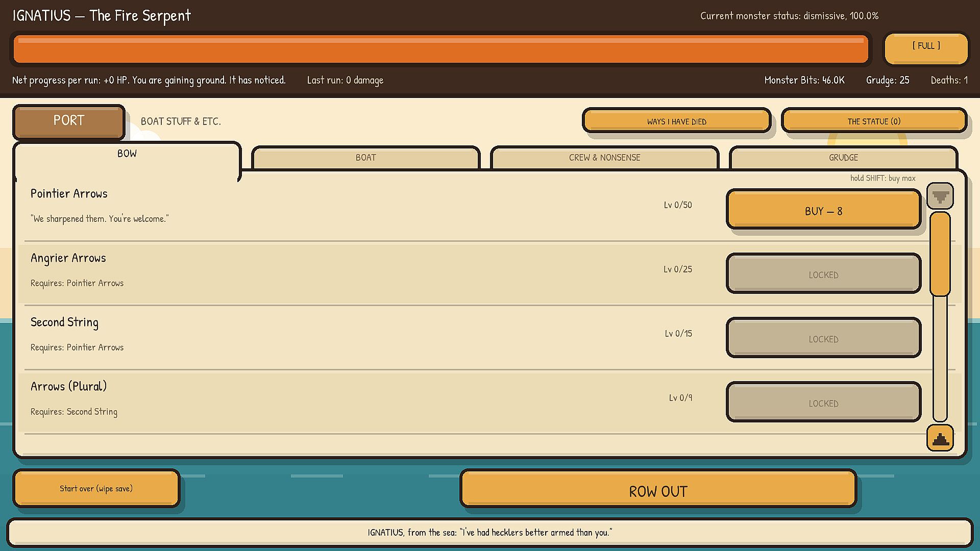Click the locked Angrier Arrows button

tap(823, 273)
